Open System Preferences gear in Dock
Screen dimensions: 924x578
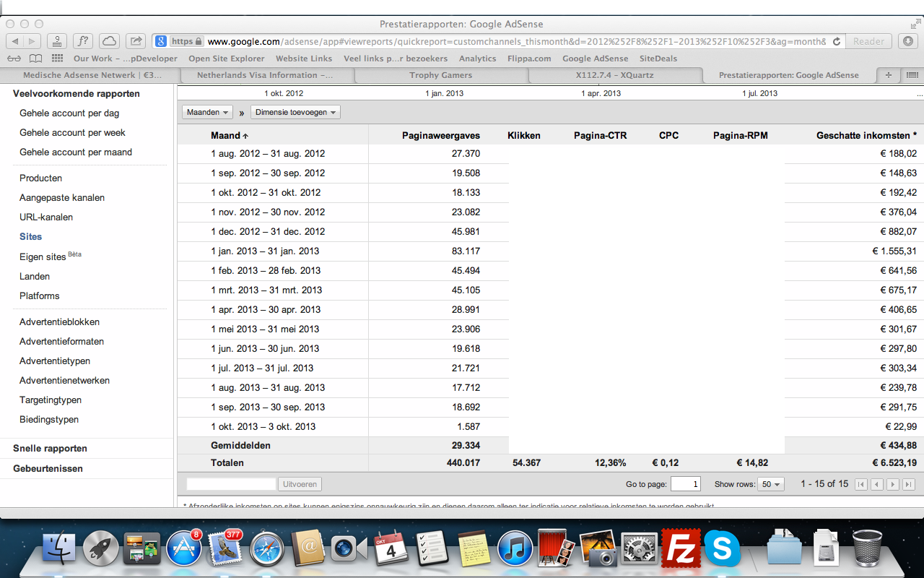(640, 549)
